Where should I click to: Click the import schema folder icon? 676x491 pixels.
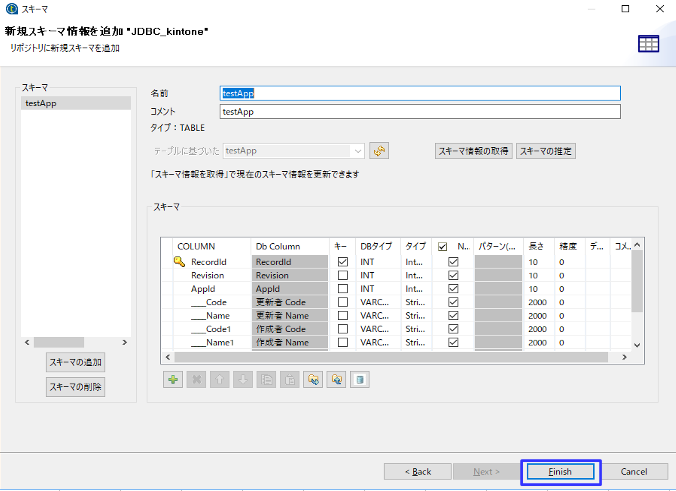[313, 380]
